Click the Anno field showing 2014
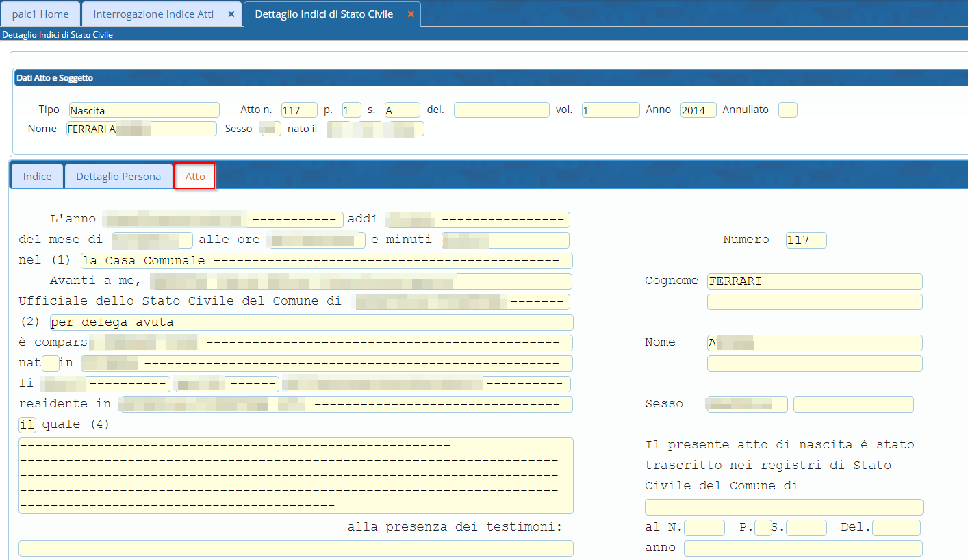This screenshot has height=560, width=968. [x=698, y=110]
